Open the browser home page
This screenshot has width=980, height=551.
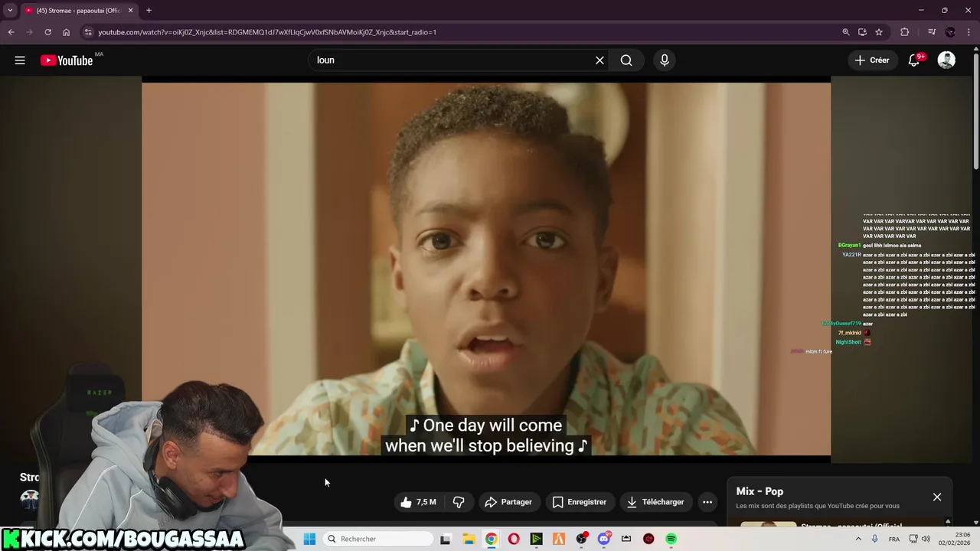66,32
